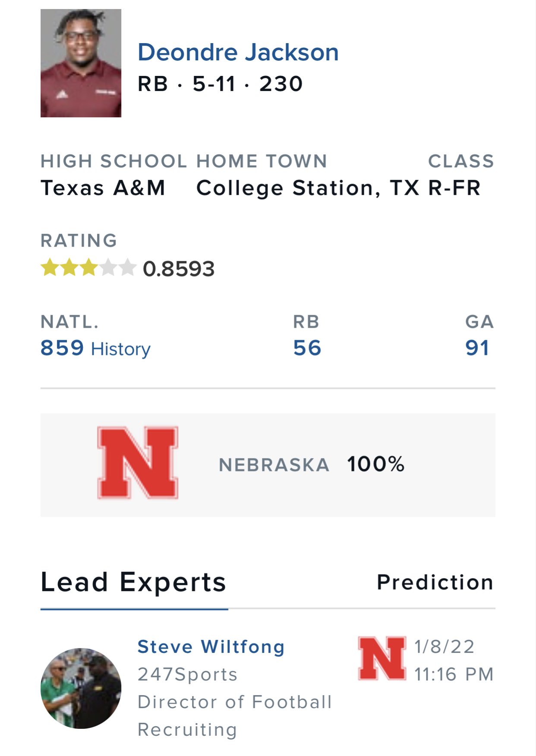This screenshot has height=756, width=536.
Task: Open the Prediction column header
Action: click(435, 582)
